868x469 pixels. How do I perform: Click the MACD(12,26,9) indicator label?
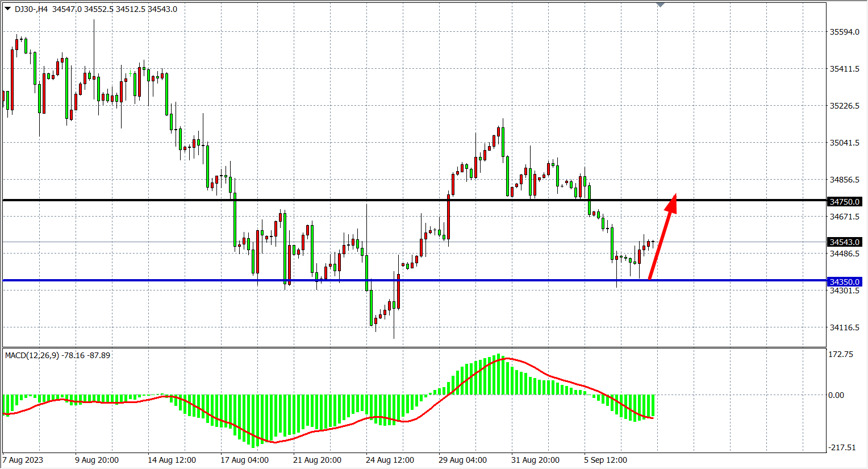tap(32, 355)
